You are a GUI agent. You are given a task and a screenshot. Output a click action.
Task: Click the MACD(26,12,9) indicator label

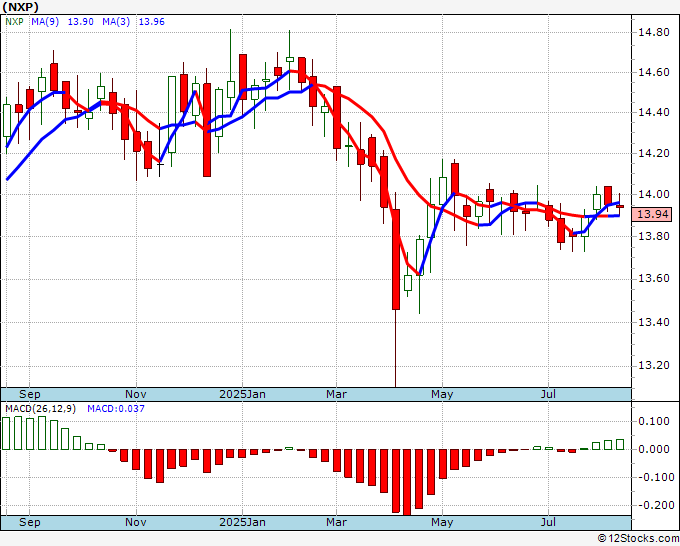(x=40, y=409)
